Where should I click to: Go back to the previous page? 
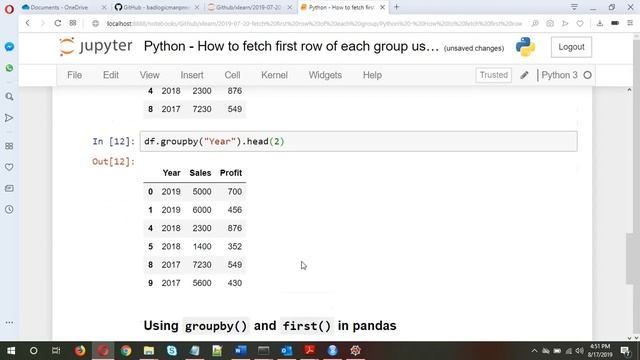[28, 23]
